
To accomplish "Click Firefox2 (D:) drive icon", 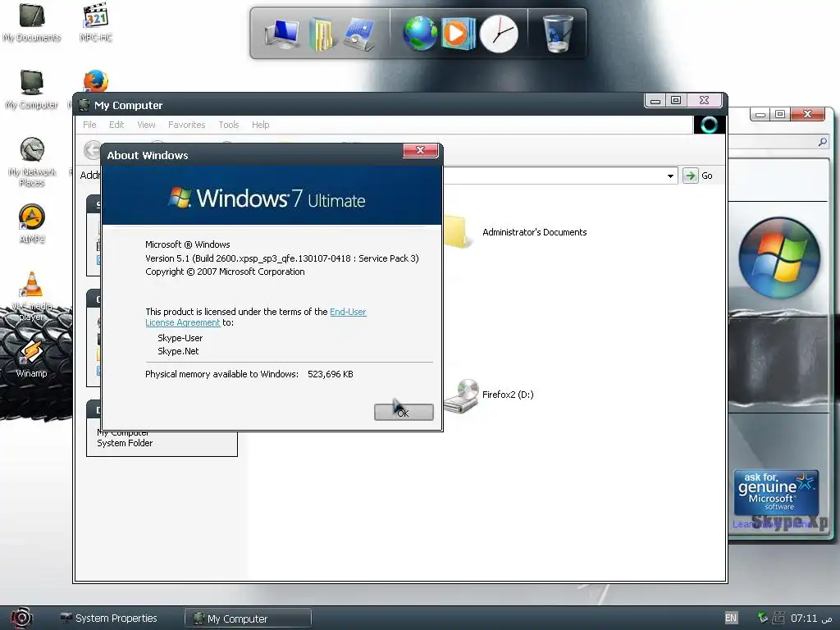I will click(x=461, y=395).
